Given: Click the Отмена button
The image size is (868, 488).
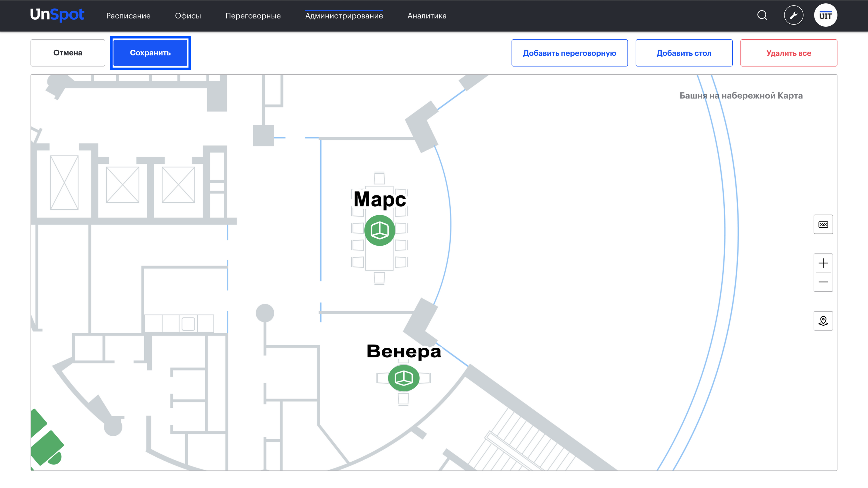Looking at the screenshot, I should [x=68, y=53].
